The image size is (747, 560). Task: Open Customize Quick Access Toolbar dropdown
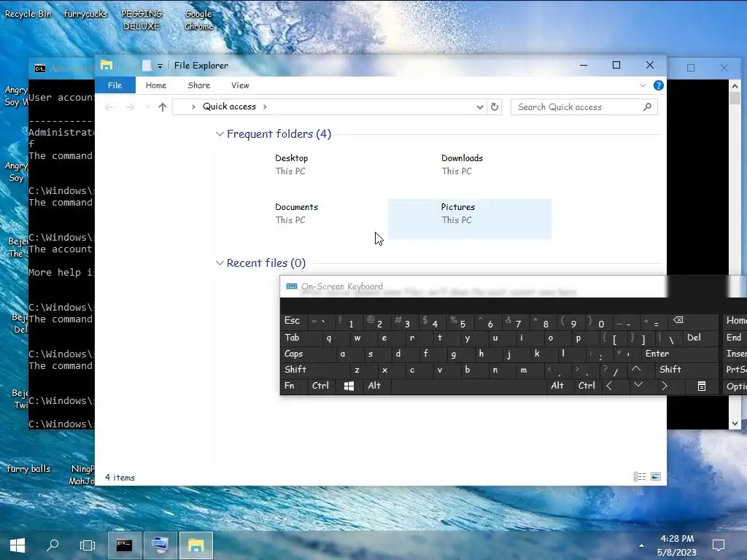click(x=160, y=66)
